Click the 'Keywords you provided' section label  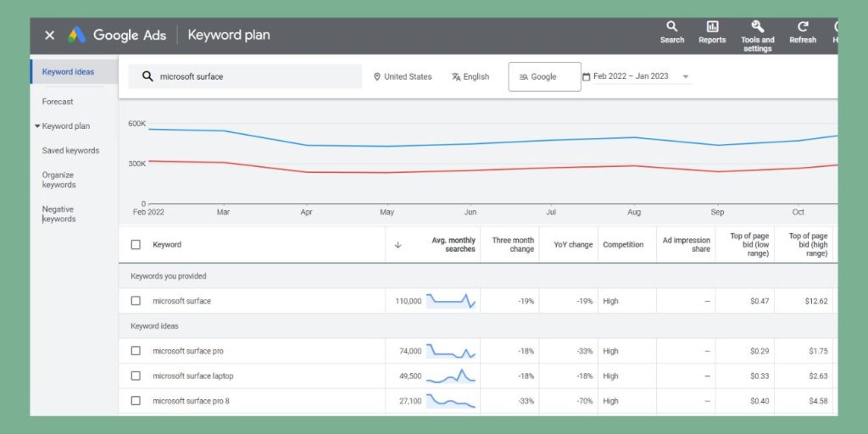pos(169,275)
